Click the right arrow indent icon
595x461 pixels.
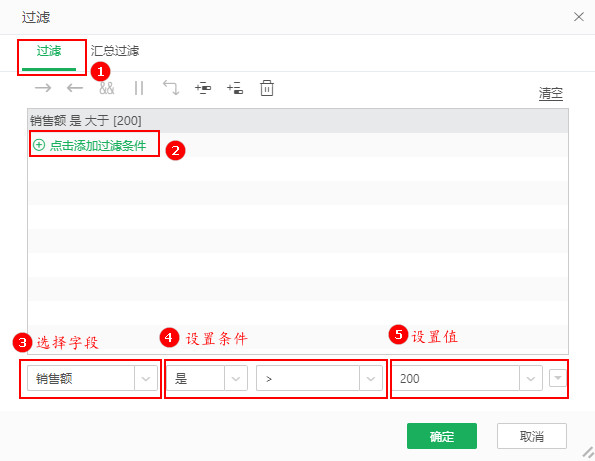(43, 88)
